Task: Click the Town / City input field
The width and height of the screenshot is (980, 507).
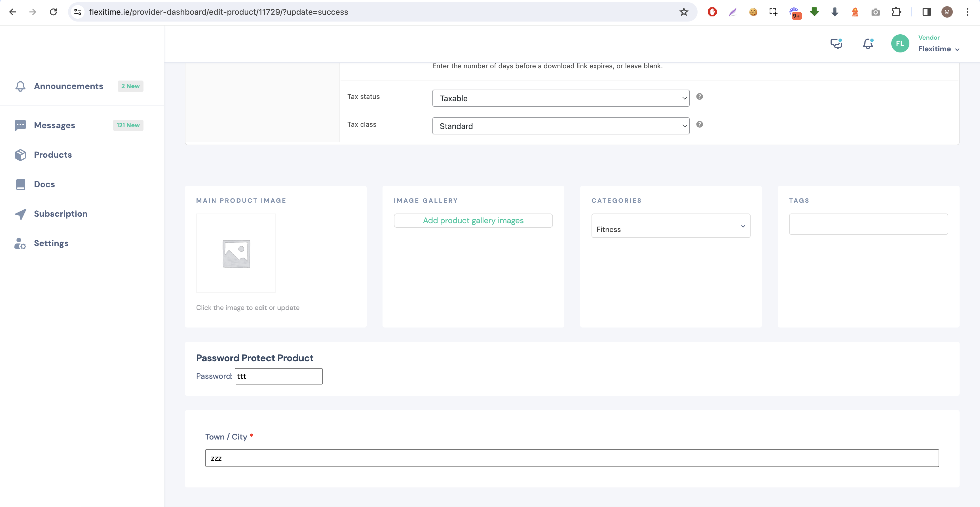Action: 572,458
